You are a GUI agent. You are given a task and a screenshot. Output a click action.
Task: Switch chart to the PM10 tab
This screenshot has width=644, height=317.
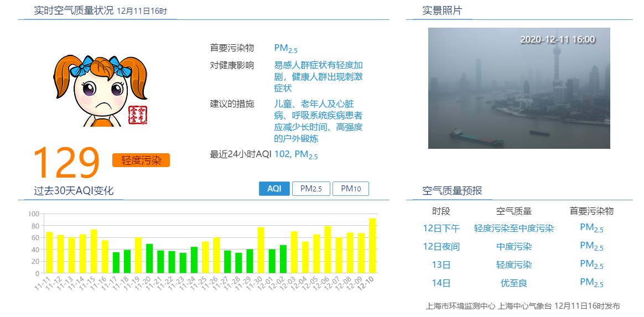point(351,189)
